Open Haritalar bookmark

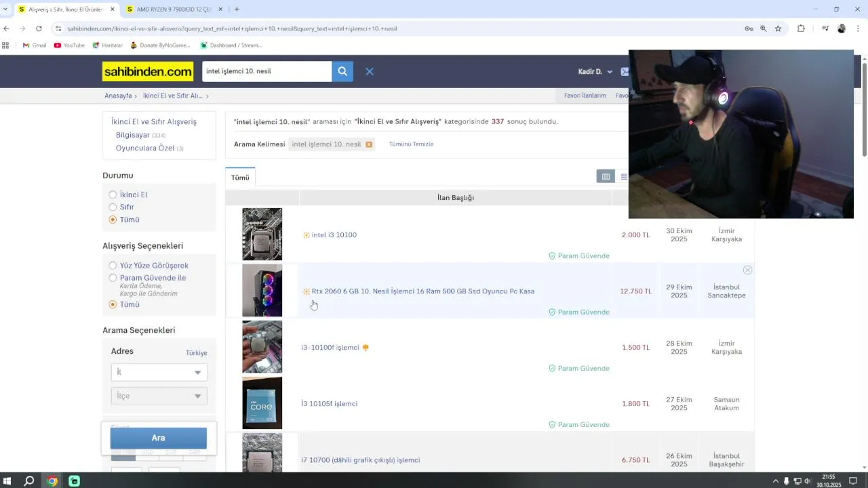pos(107,45)
